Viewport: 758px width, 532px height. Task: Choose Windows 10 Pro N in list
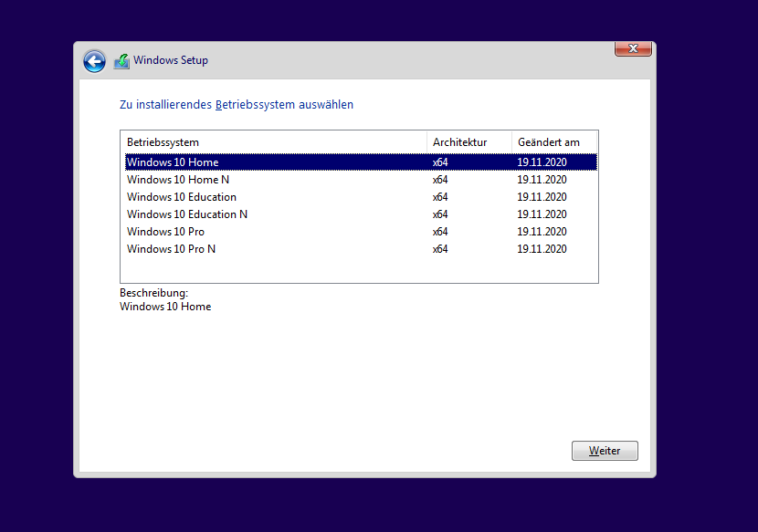click(x=361, y=249)
